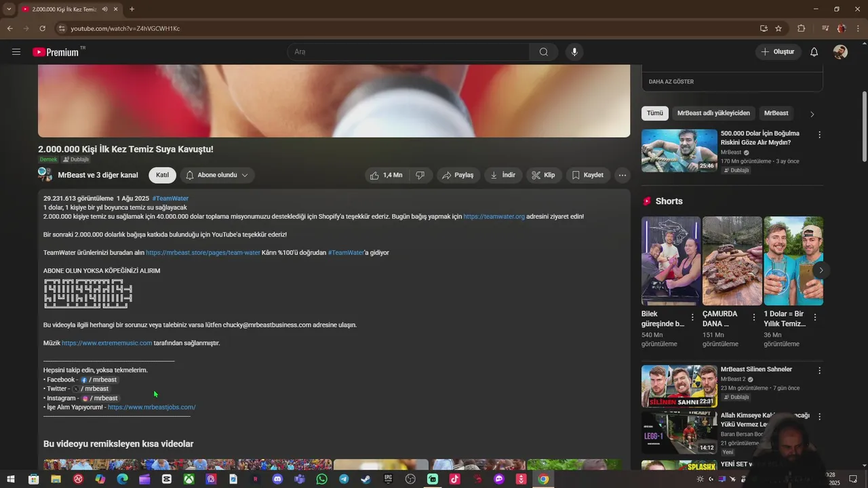Screen dimensions: 868x488
Task: Click the search magnifier button
Action: point(544,52)
